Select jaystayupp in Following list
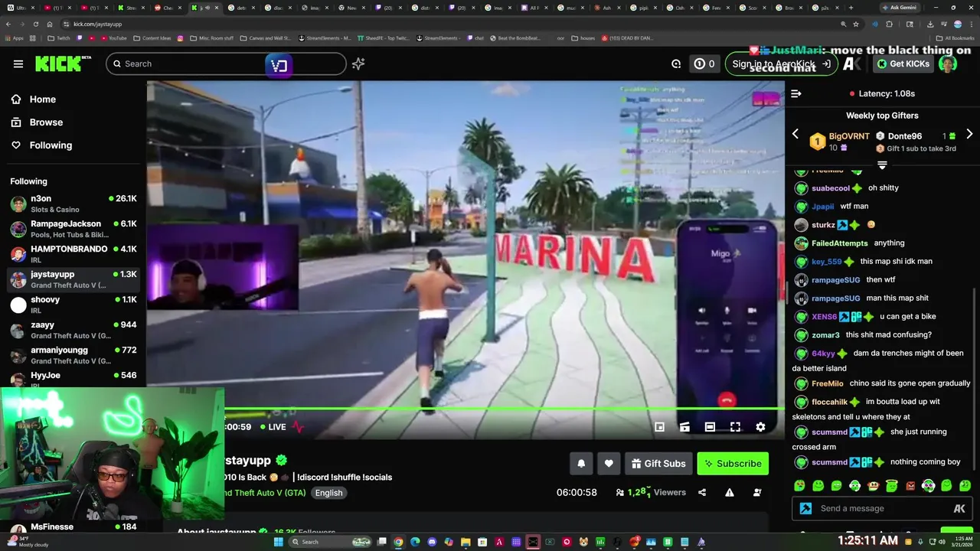The image size is (980, 551). (x=73, y=279)
